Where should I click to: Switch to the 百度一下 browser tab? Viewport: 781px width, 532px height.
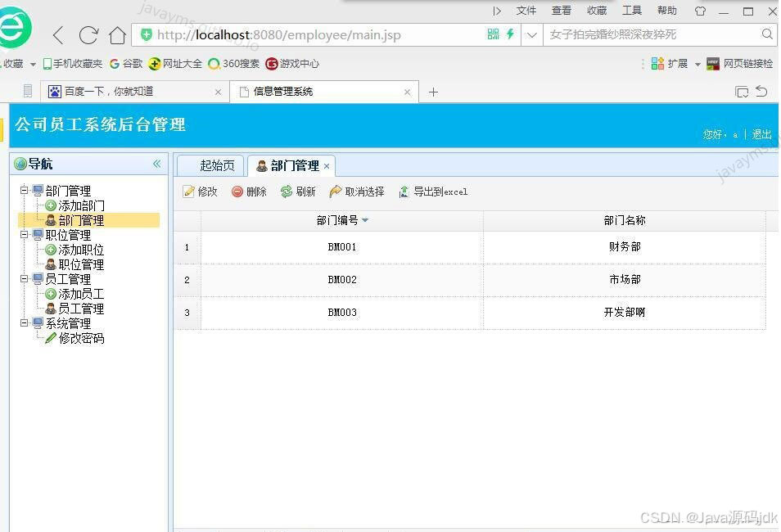pos(134,92)
